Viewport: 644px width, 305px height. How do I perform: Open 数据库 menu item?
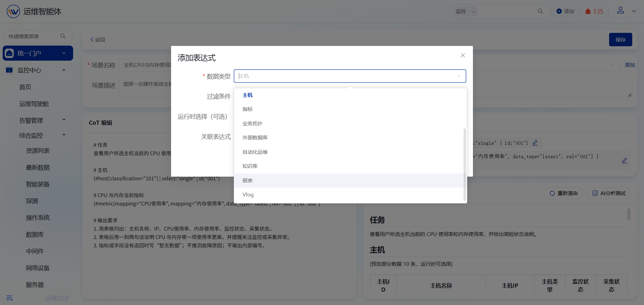[x=35, y=235]
